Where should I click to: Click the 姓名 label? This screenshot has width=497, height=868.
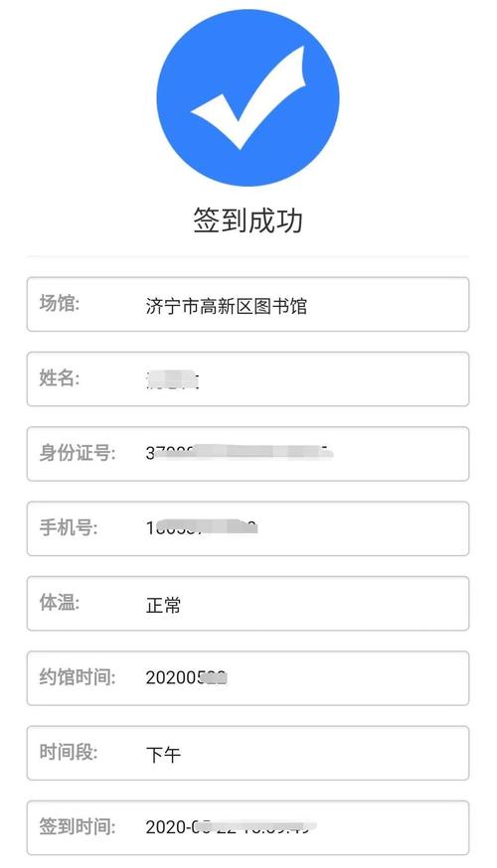click(60, 378)
